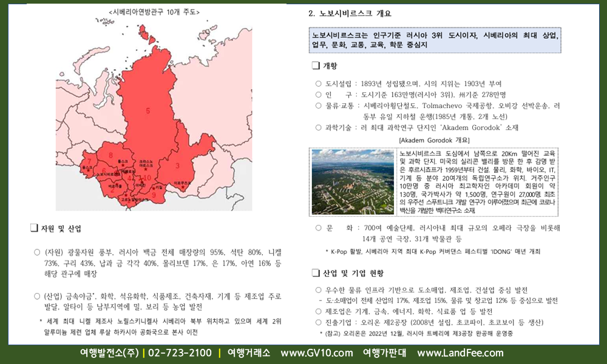
Task: Click the 여행발전소(주) company name in footer
Action: [x=109, y=353]
